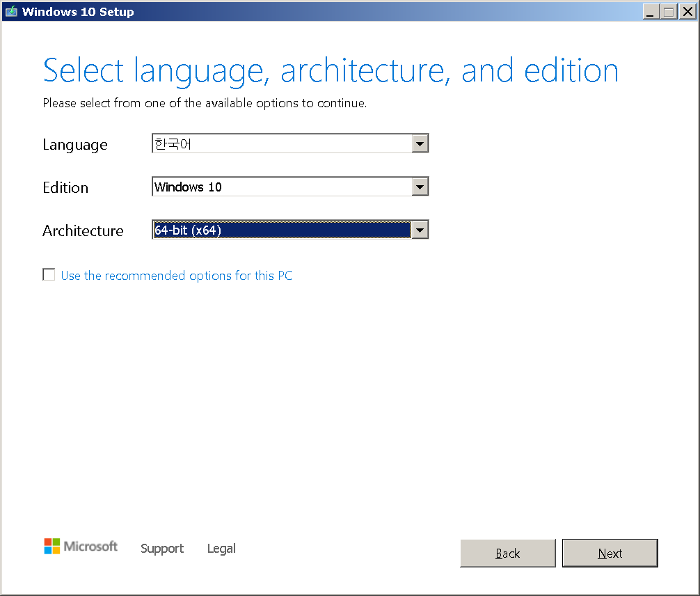Click the Architecture label
Image resolution: width=700 pixels, height=596 pixels.
[x=83, y=230]
